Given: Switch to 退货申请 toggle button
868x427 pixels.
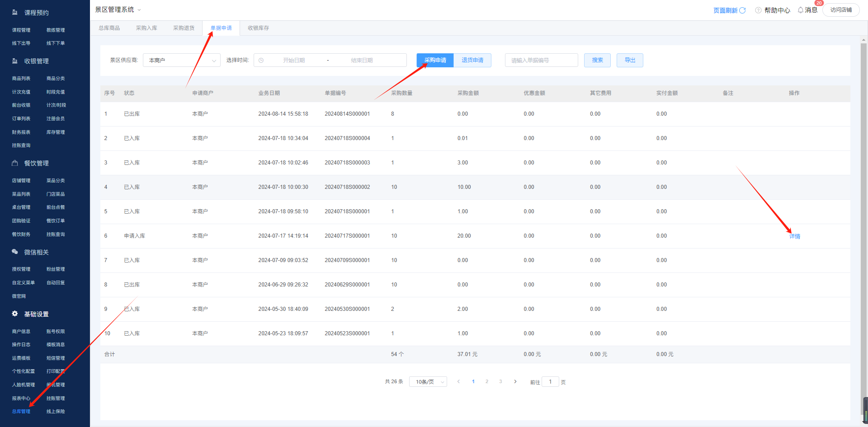Looking at the screenshot, I should click(x=472, y=60).
